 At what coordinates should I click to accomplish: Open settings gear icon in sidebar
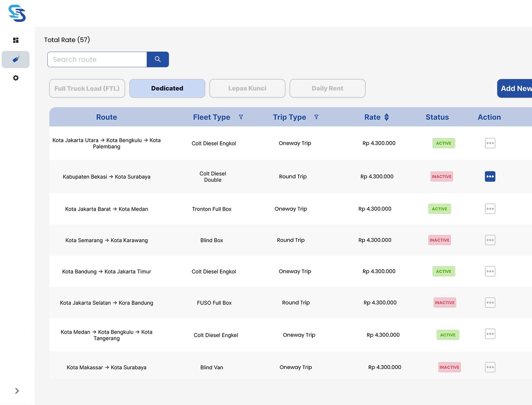point(16,78)
